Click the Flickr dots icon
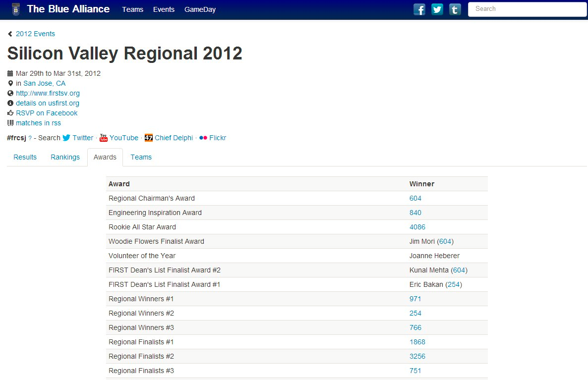The width and height of the screenshot is (588, 380). click(x=203, y=138)
